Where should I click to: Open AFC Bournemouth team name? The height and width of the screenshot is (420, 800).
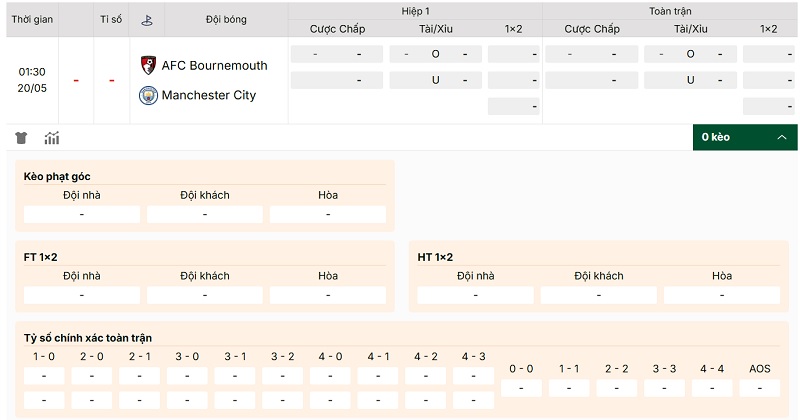214,65
